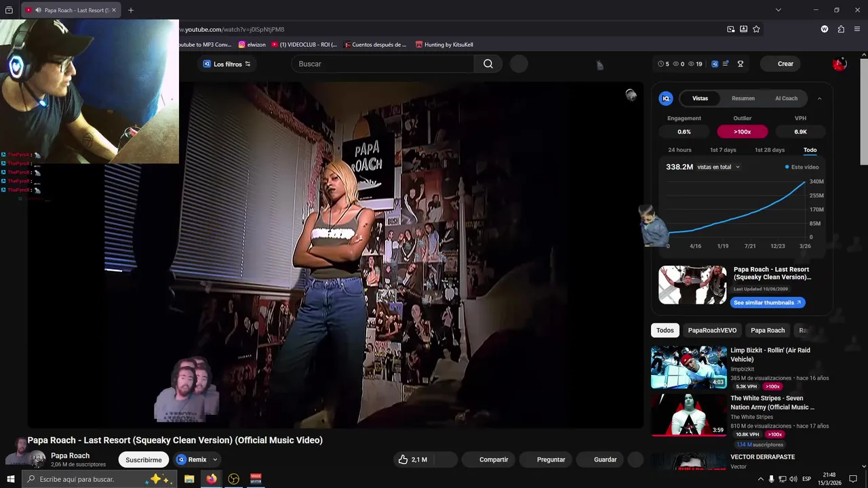This screenshot has width=868, height=488.
Task: Select the 1st 7 days range tab
Action: [x=723, y=150]
